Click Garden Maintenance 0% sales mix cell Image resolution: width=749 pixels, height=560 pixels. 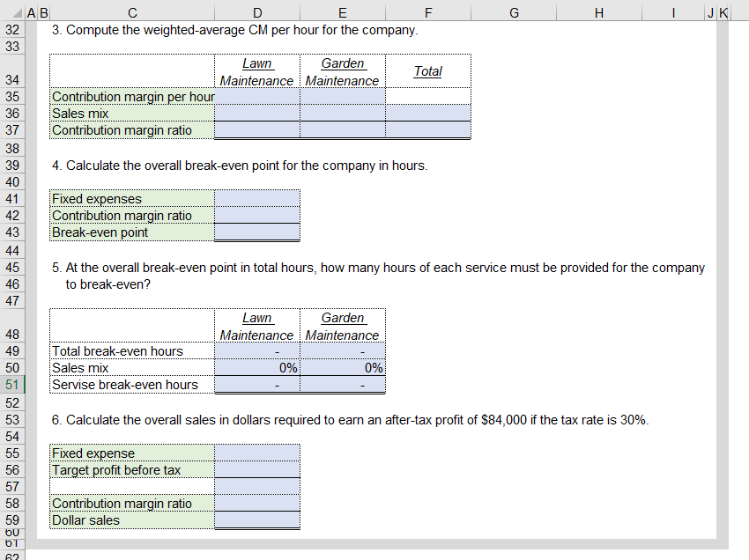343,367
